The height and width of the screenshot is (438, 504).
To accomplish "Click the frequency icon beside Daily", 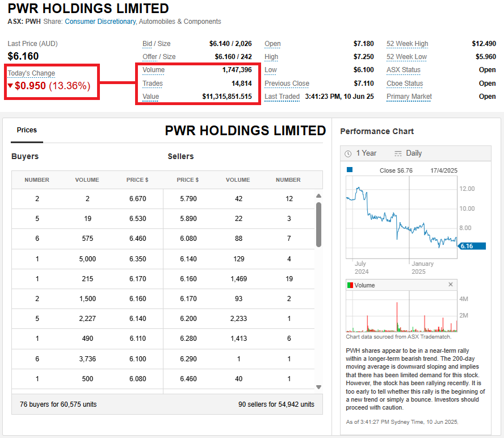I will click(x=398, y=153).
